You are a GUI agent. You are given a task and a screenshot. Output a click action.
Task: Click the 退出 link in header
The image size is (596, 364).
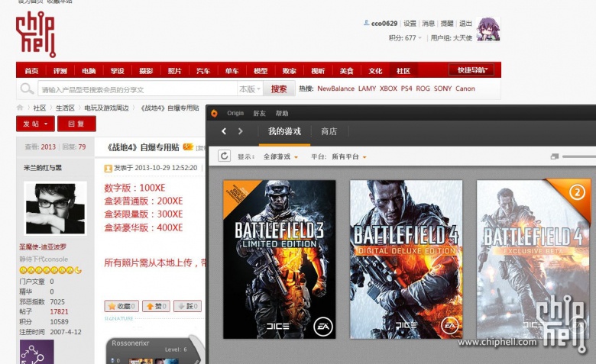[x=465, y=23]
